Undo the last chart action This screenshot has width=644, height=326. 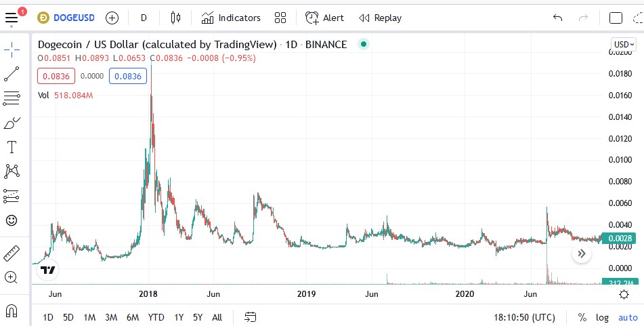(558, 18)
